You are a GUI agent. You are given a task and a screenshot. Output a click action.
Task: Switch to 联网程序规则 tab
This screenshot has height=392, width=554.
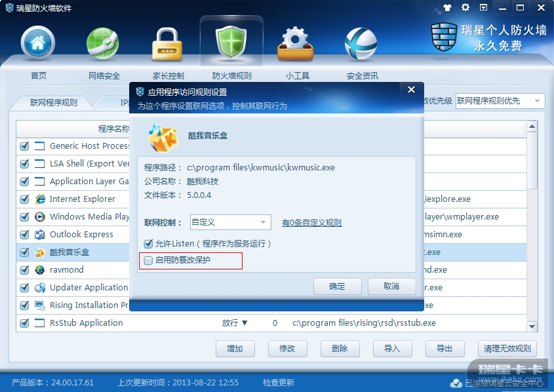[54, 103]
